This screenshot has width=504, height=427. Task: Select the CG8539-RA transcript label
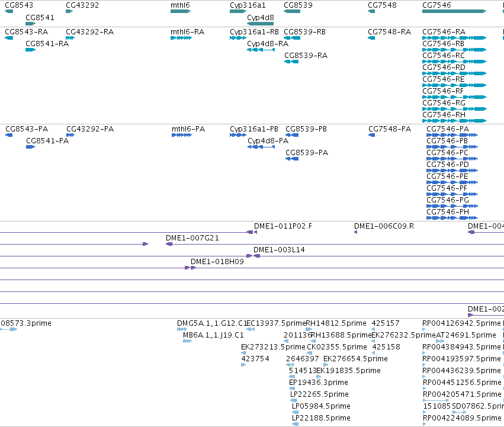[306, 56]
